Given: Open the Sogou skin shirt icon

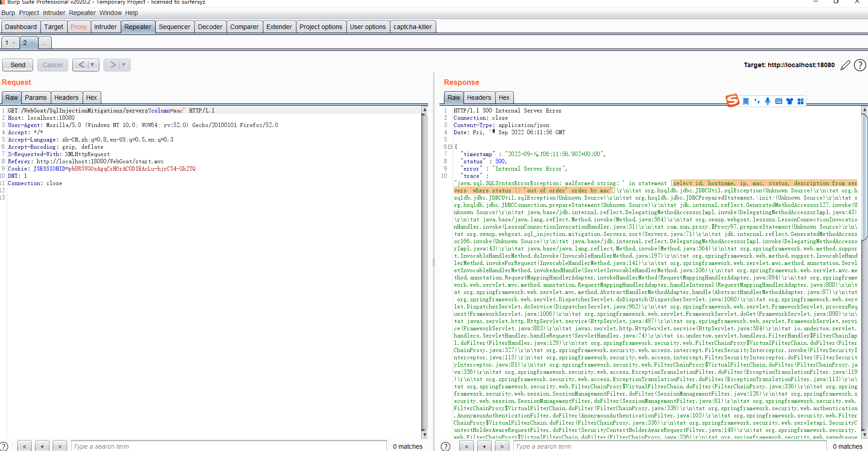Looking at the screenshot, I should click(x=789, y=101).
